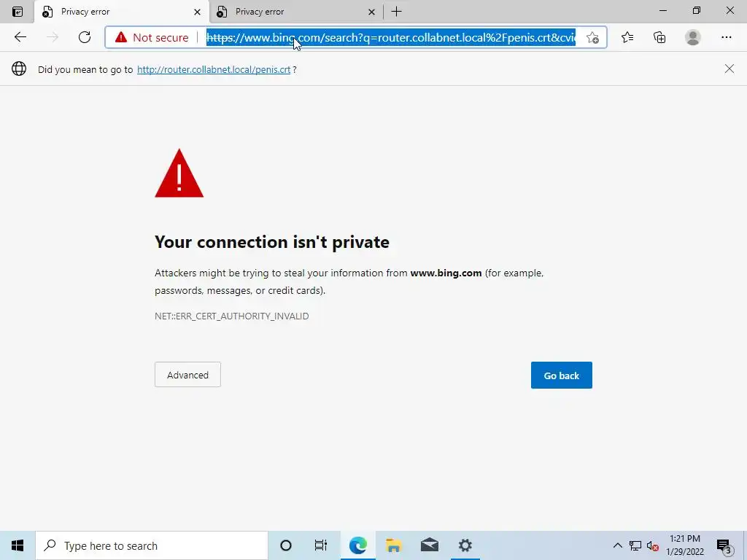Click the red warning triangle on page

click(179, 174)
